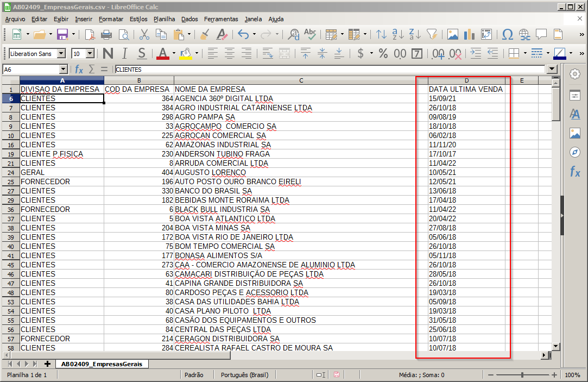Image resolution: width=588 pixels, height=382 pixels.
Task: Insert hyperlink globe icon
Action: click(524, 35)
